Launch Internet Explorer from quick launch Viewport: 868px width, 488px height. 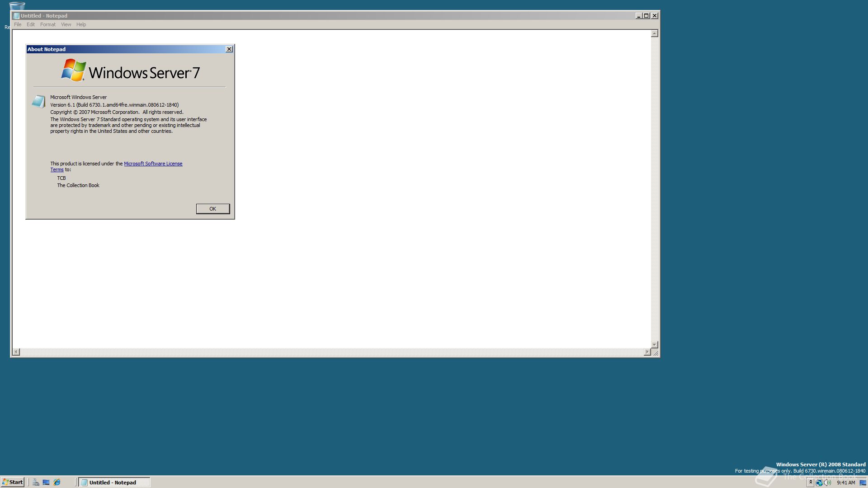(57, 482)
